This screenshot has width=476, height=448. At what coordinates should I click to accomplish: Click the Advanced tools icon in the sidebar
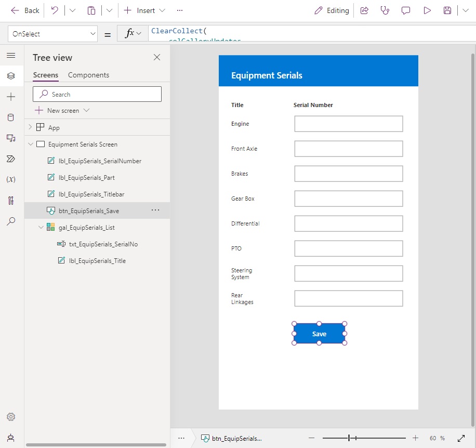(10, 200)
